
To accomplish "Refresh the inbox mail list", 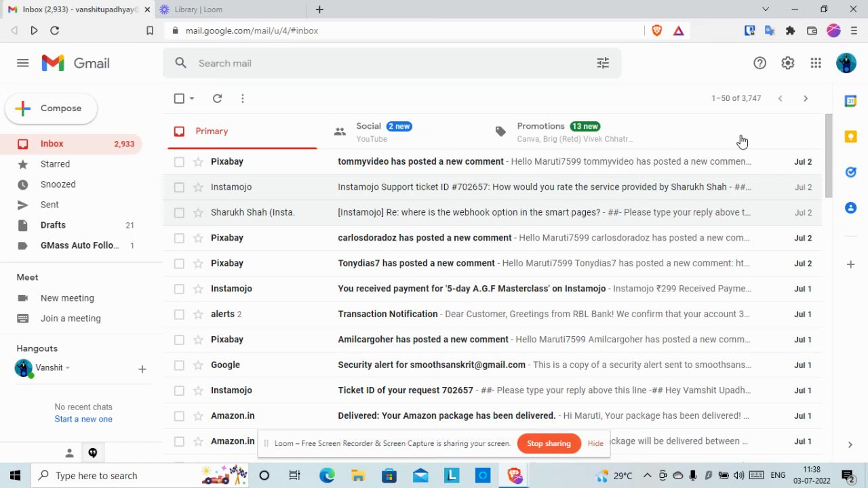I will coord(217,98).
